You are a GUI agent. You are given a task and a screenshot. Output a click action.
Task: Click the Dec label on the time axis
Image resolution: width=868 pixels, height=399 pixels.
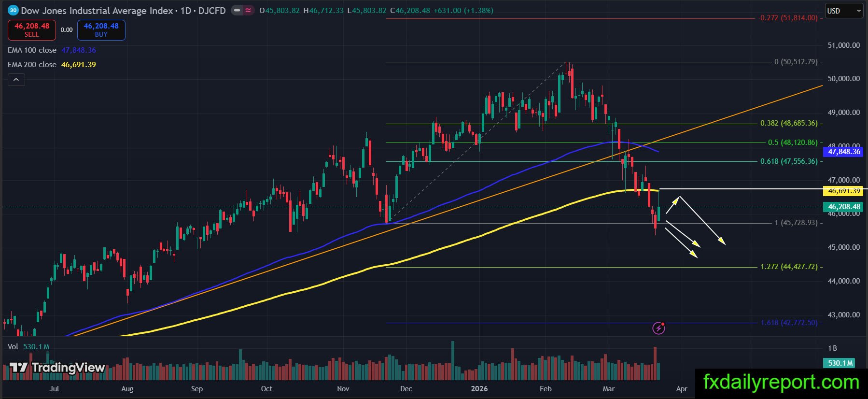[x=406, y=389]
